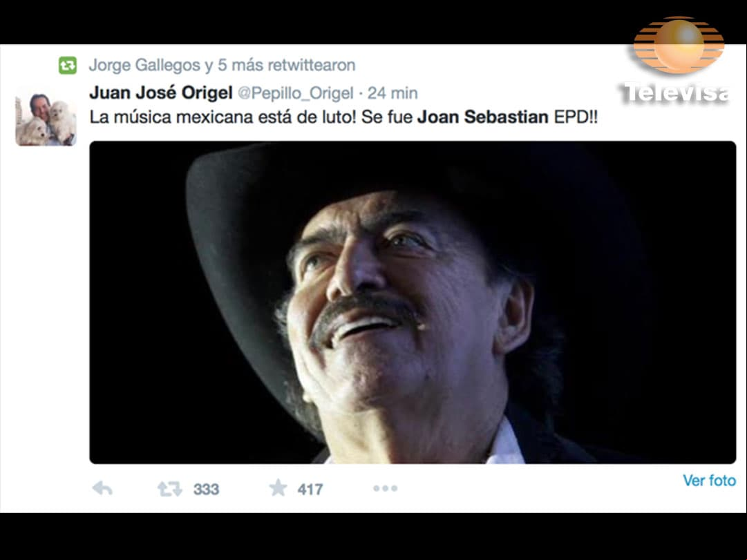The image size is (747, 560).
Task: Click the Televisa orange sphere logo
Action: [679, 46]
